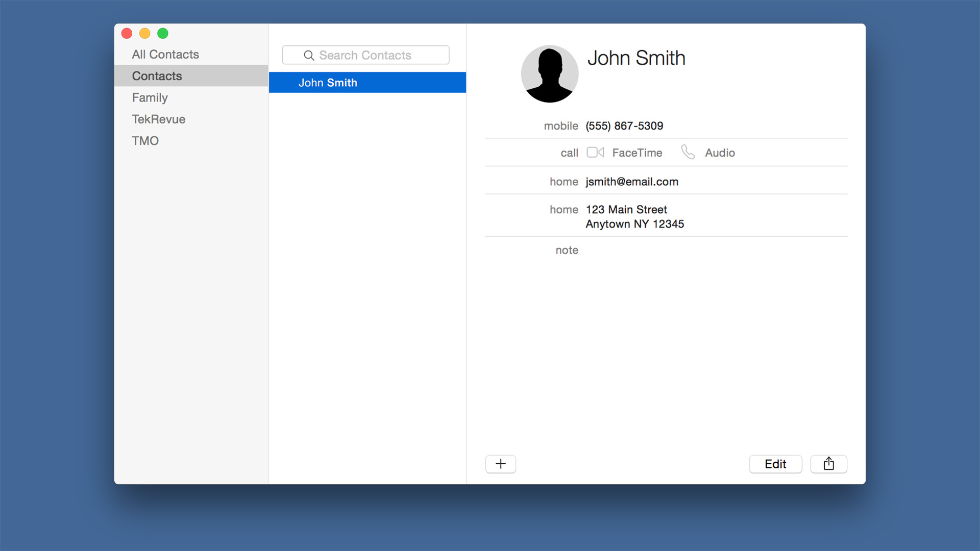Minimize the Contacts window
980x551 pixels.
pos(145,34)
